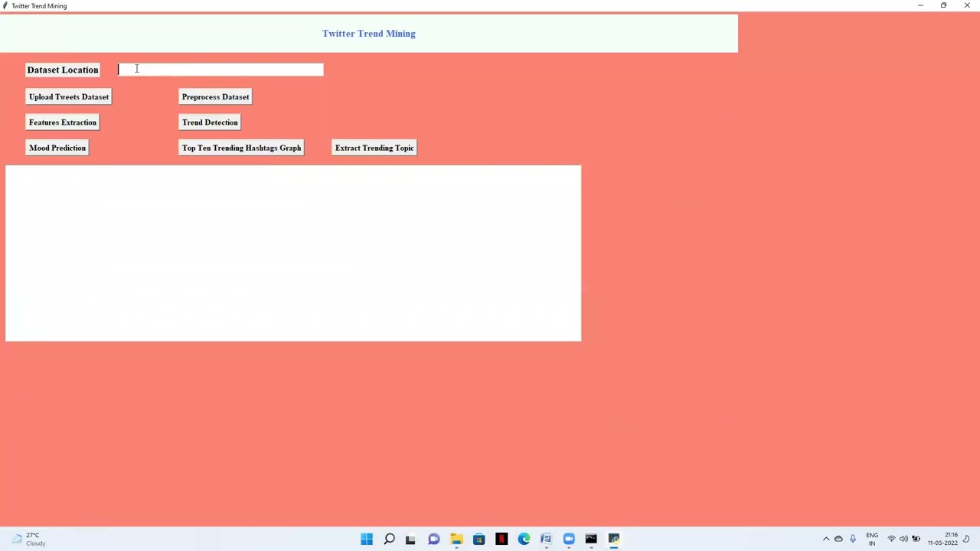Click the Python app taskbar icon
This screenshot has width=980, height=551.
(x=614, y=539)
